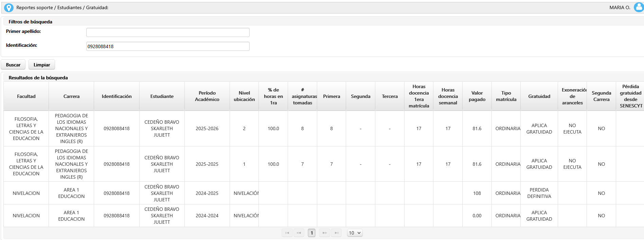This screenshot has height=240, width=644.
Task: Open the rows-per-page dropdown showing 10
Action: [x=355, y=233]
